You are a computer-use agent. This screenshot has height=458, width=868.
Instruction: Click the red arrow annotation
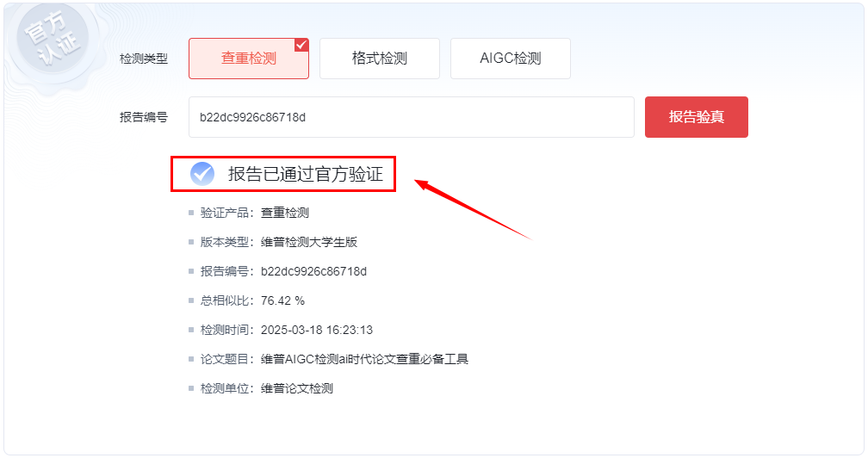tap(472, 210)
